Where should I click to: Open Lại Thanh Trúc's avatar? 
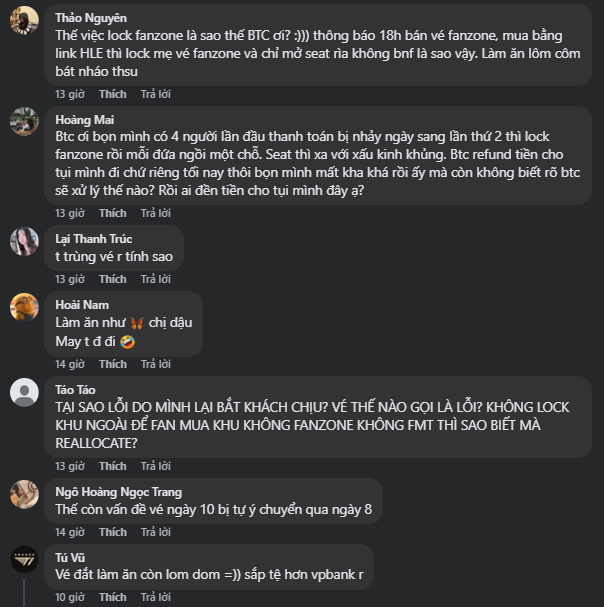tap(24, 241)
